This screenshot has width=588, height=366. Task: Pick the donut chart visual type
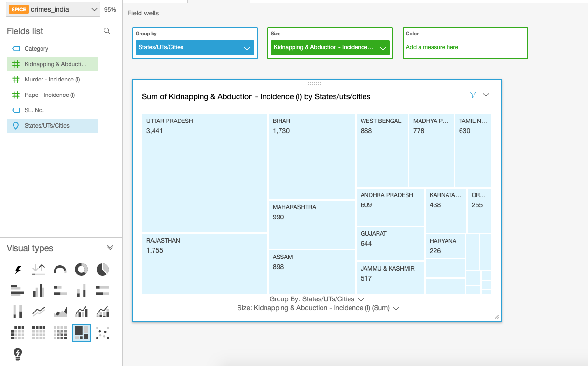[x=81, y=270]
